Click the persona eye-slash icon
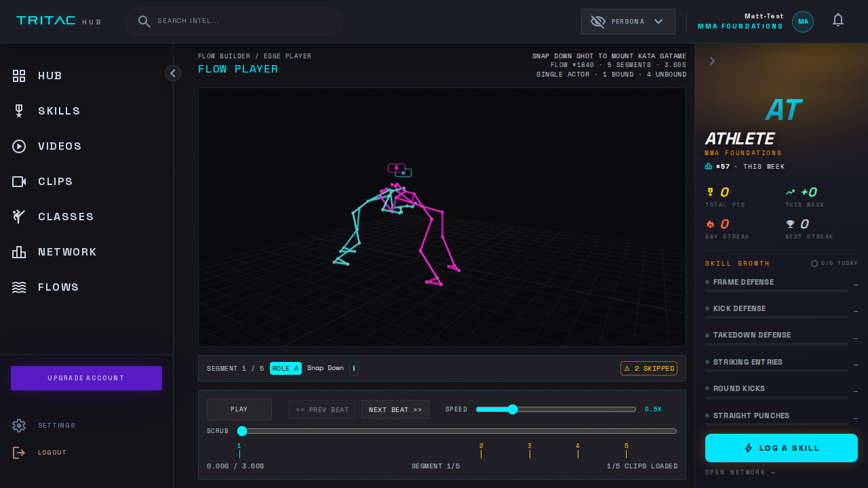This screenshot has height=488, width=868. (597, 22)
